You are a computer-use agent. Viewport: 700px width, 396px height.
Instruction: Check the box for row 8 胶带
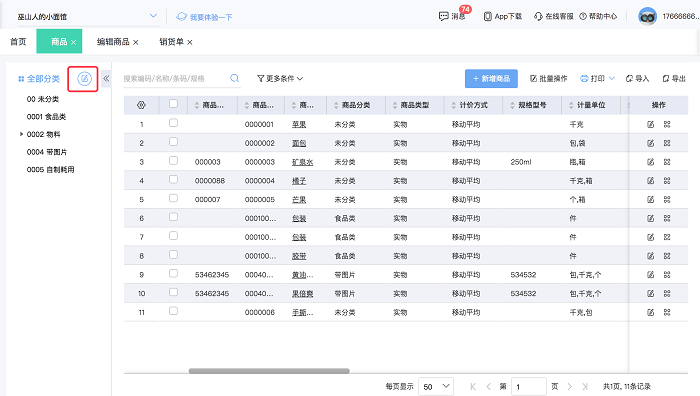173,254
